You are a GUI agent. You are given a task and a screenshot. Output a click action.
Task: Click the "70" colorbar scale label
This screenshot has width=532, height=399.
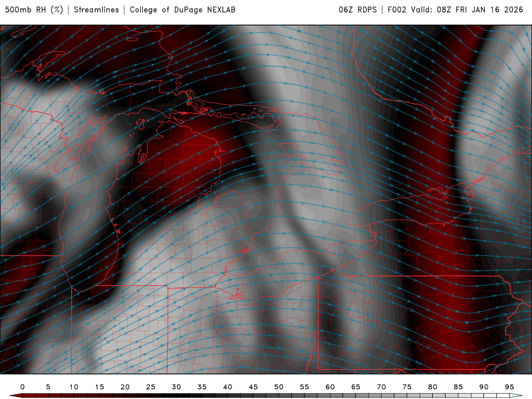[x=381, y=387]
